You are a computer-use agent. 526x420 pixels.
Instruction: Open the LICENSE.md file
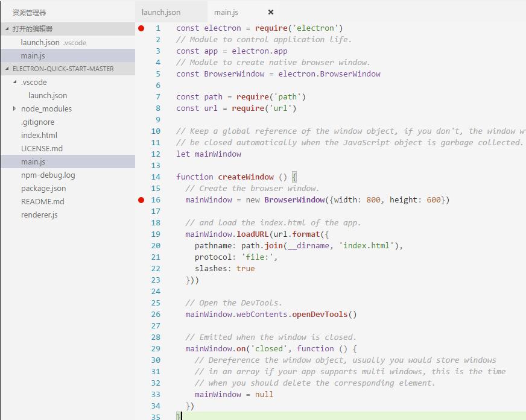[x=42, y=149]
